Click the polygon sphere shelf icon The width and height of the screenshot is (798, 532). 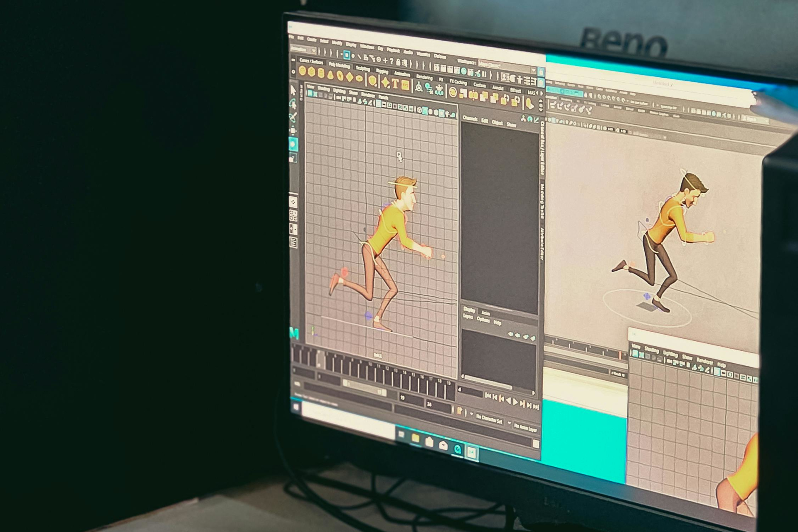(x=302, y=71)
